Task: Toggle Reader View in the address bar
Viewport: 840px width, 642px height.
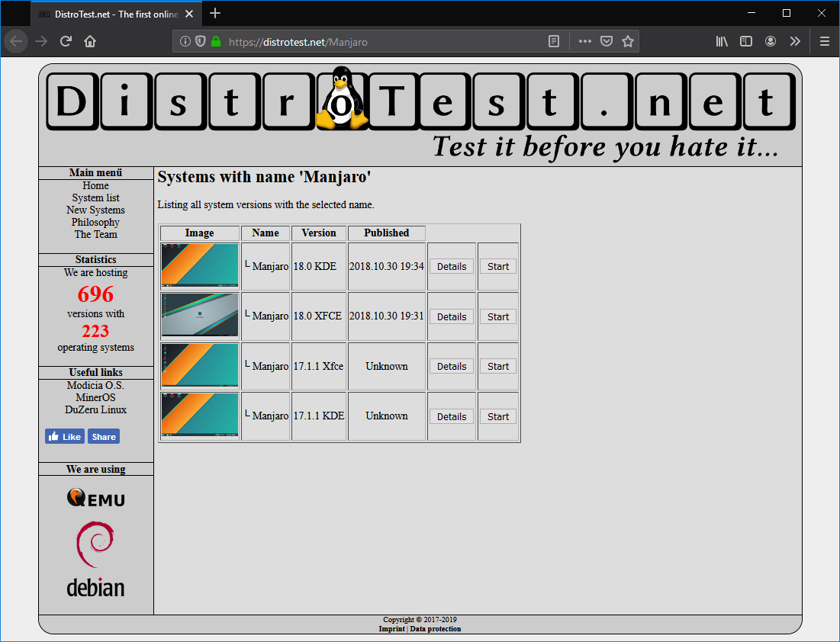Action: [x=554, y=42]
